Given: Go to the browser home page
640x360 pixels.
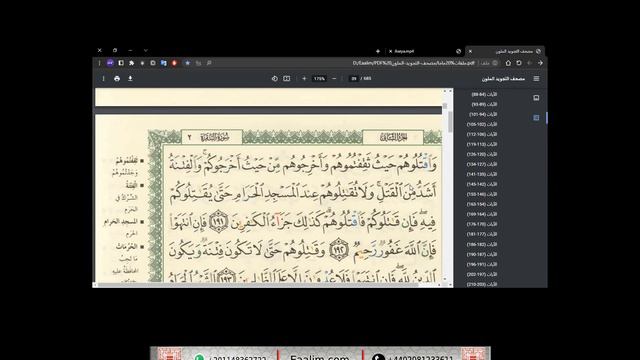Looking at the screenshot, I should pos(508,63).
